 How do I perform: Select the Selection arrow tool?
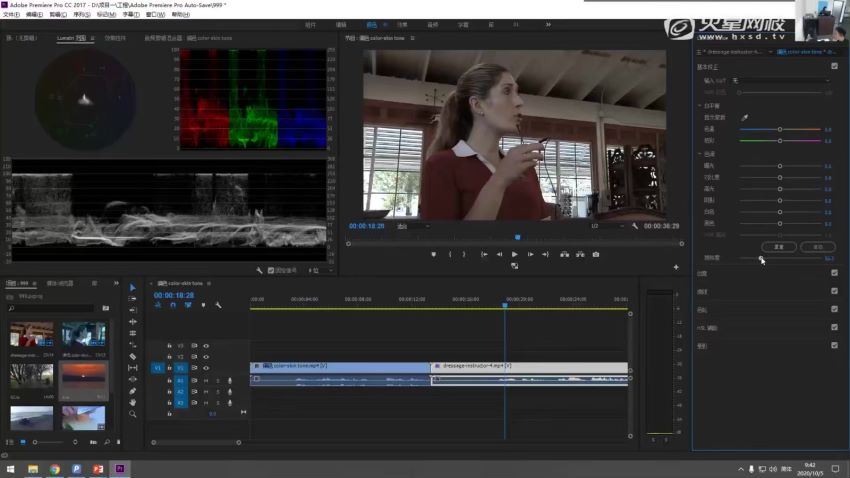click(133, 287)
